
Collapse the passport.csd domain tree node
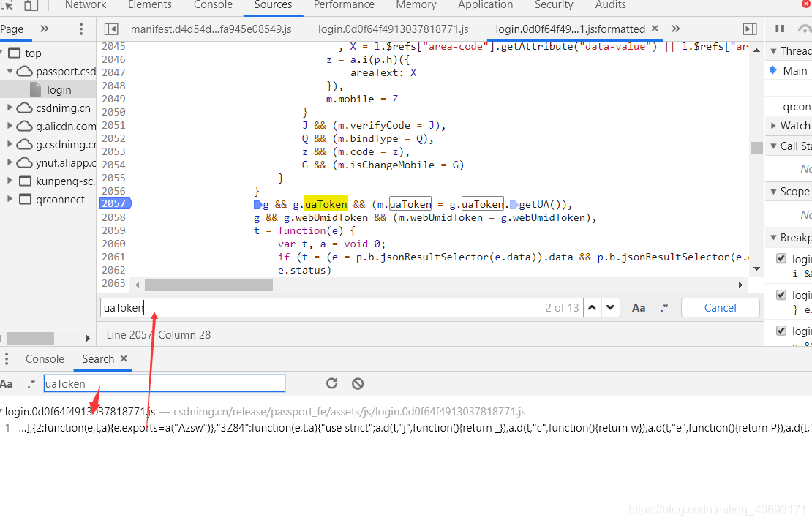click(10, 72)
